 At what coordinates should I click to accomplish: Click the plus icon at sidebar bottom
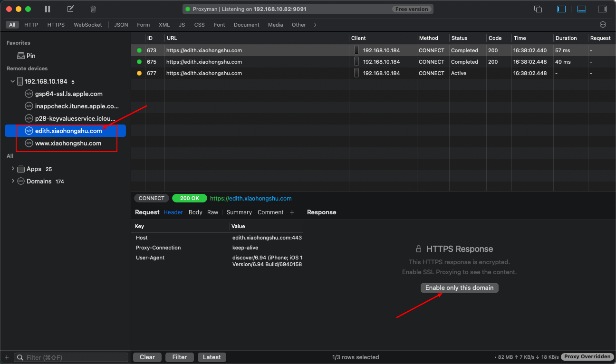7,357
